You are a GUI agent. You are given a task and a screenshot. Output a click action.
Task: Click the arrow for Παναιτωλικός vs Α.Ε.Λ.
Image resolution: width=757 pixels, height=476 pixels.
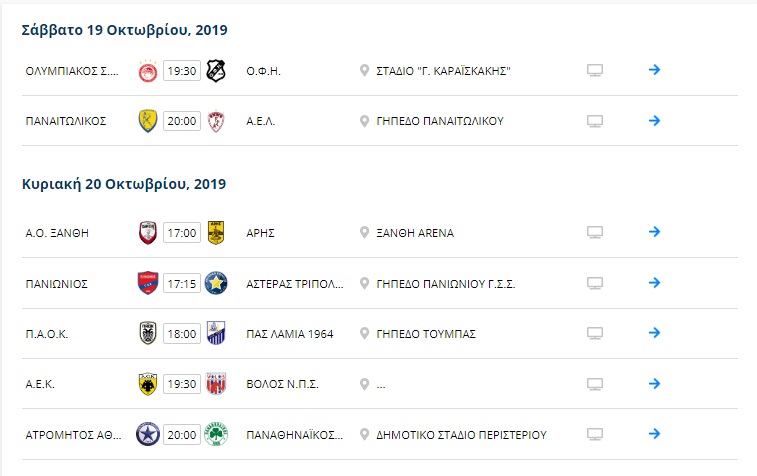[654, 120]
